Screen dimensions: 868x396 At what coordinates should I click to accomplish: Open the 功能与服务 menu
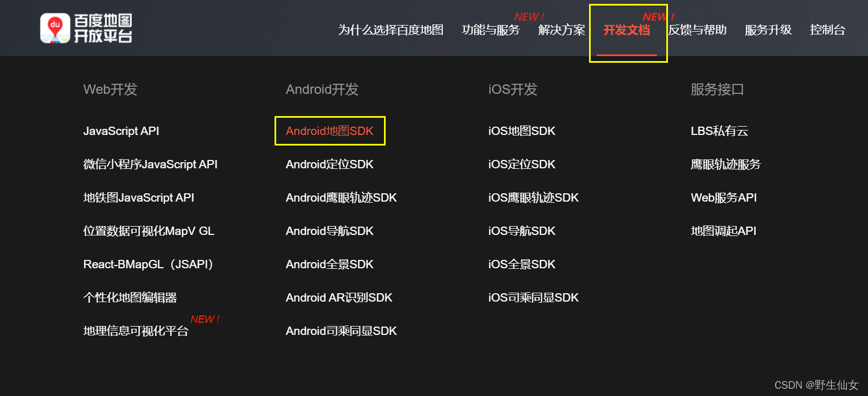pos(491,30)
